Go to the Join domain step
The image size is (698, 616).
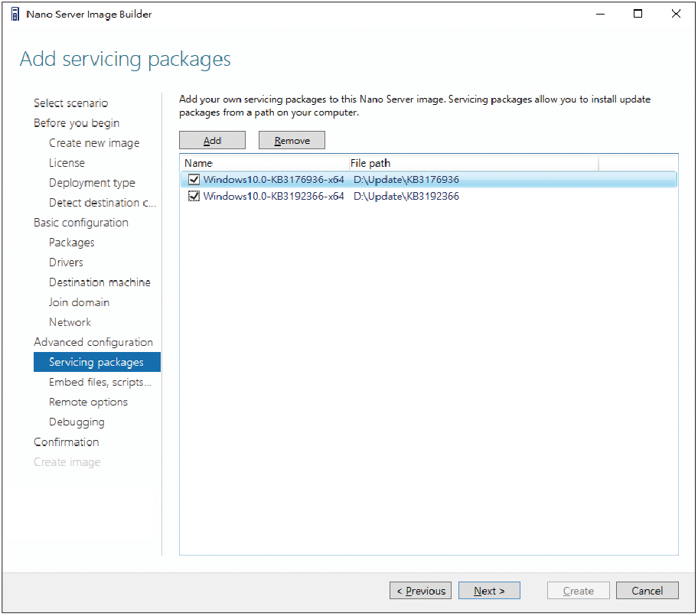tap(80, 303)
